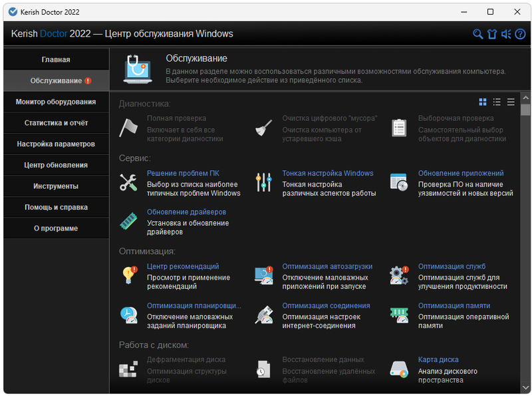This screenshot has height=396, width=532.
Task: Open the Оптимизация памяти link
Action: pyautogui.click(x=454, y=306)
